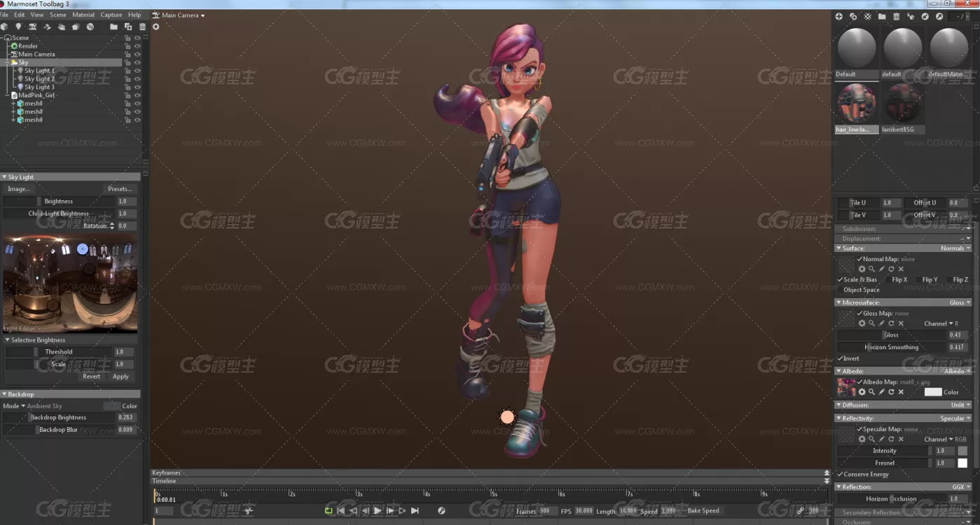Duplicate the selected material icon

[x=853, y=16]
